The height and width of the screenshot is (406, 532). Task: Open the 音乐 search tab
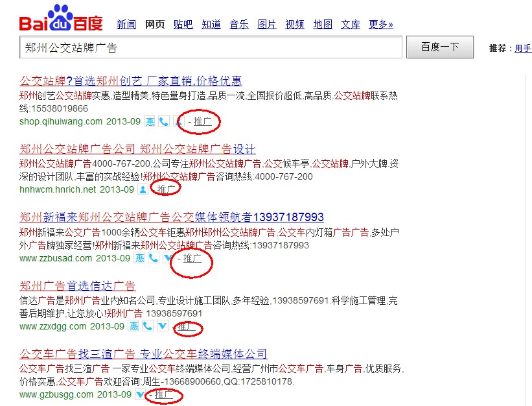239,25
